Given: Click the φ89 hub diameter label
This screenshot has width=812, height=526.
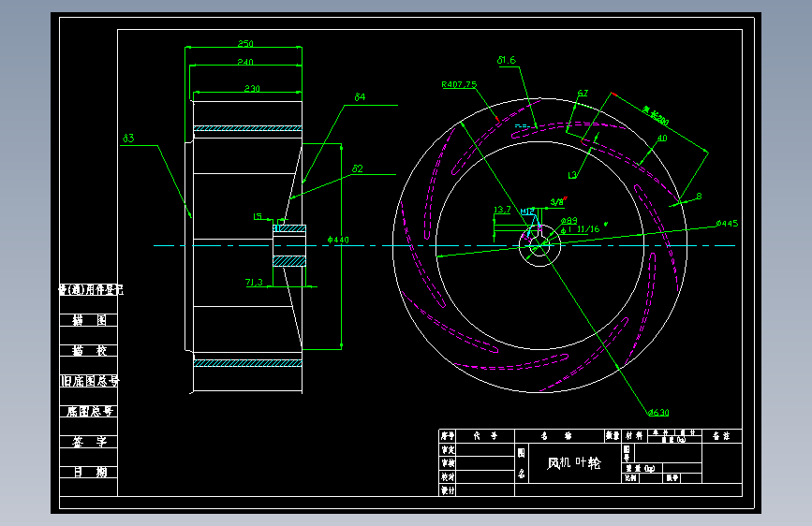Looking at the screenshot, I should [x=568, y=221].
